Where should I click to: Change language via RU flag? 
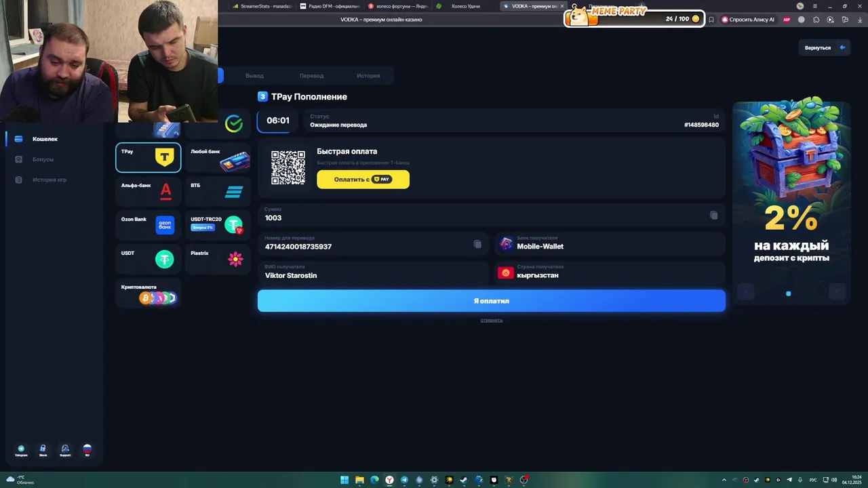(x=87, y=451)
